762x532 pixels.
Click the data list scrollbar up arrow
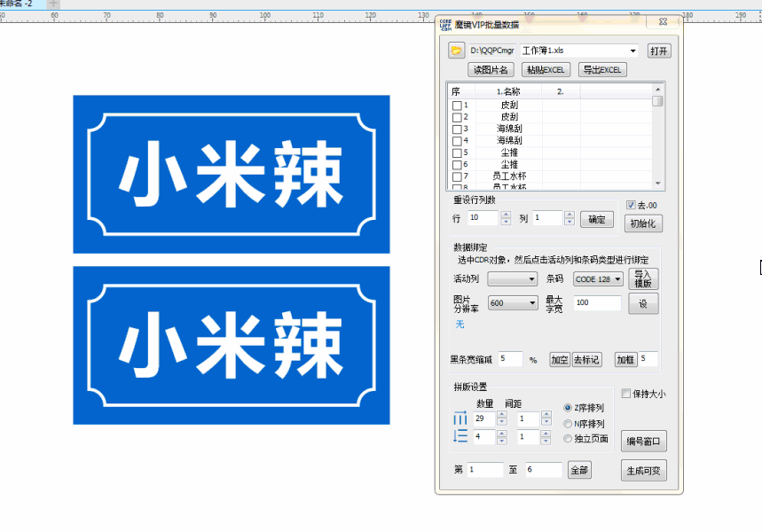pos(657,90)
